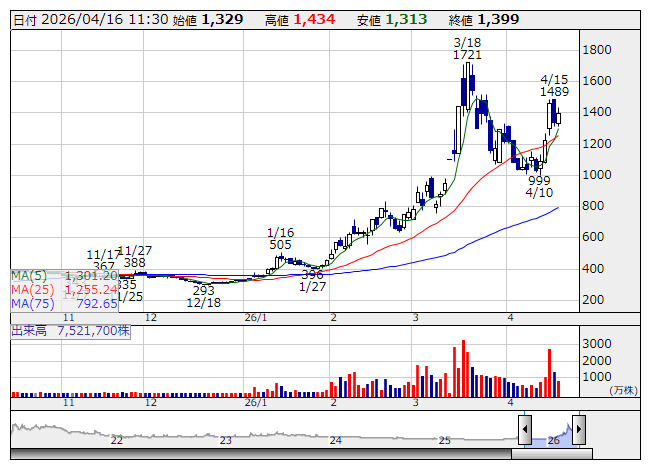Click the 293 12/18 low label
653x470 pixels.
[x=204, y=296]
